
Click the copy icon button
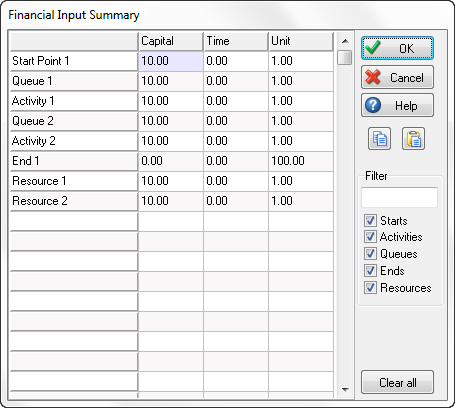(379, 139)
